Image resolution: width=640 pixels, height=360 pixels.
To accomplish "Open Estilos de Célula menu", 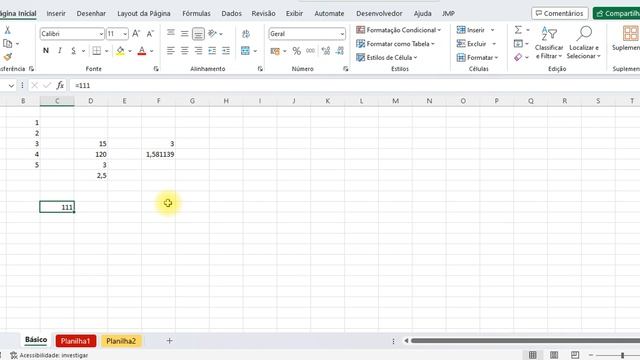I will pos(387,58).
